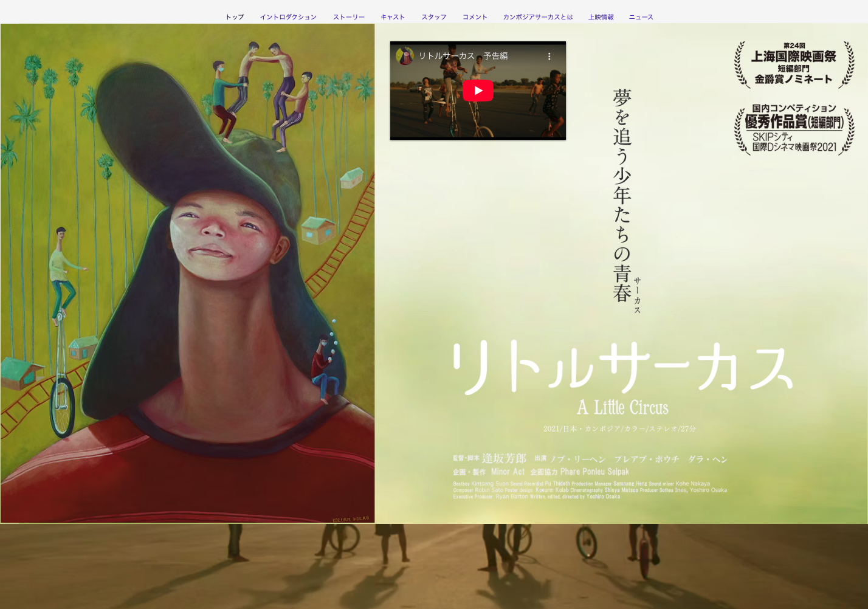Screen dimensions: 868x609
Task: Click the コメント navigation item
Action: pos(475,17)
